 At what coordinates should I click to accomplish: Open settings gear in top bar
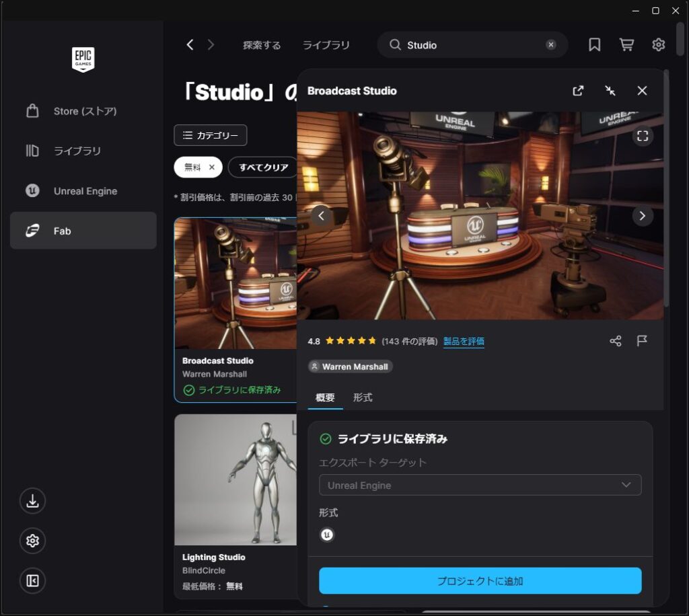658,45
